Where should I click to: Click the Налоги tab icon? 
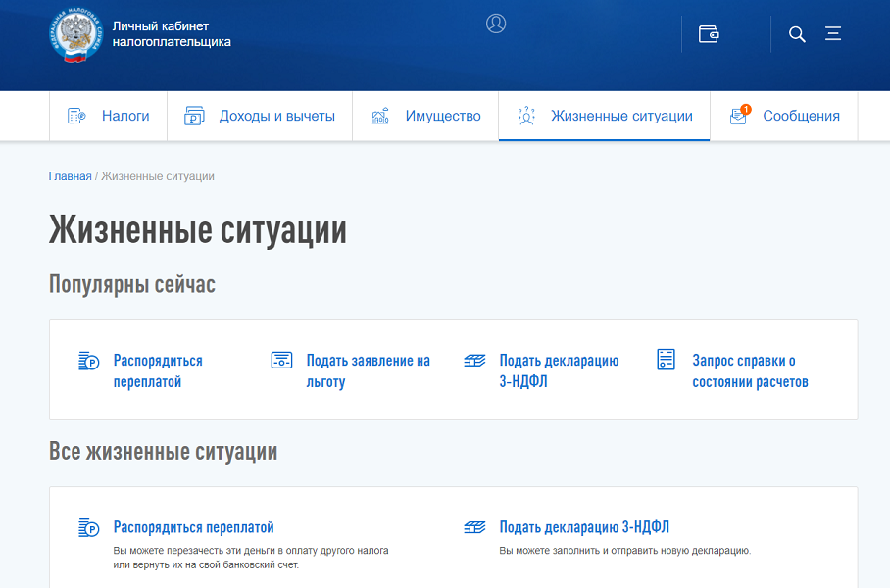[x=76, y=116]
